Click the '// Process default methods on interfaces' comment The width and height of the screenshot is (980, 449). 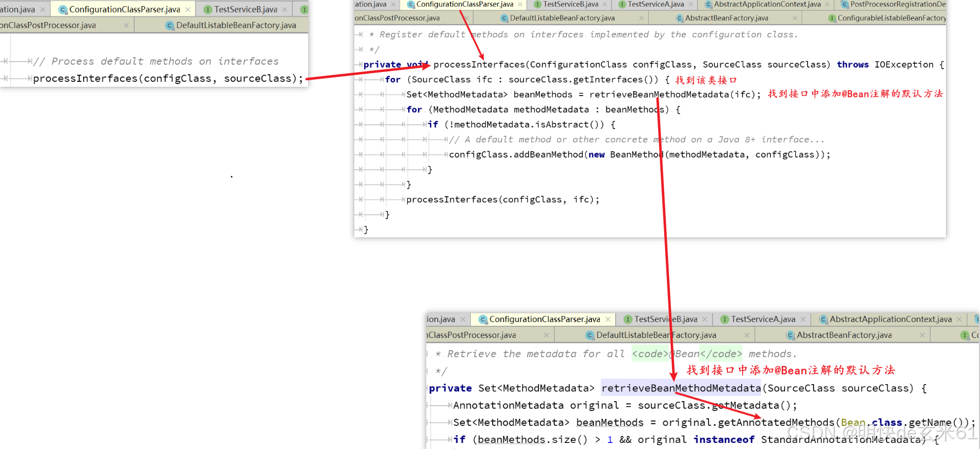156,62
